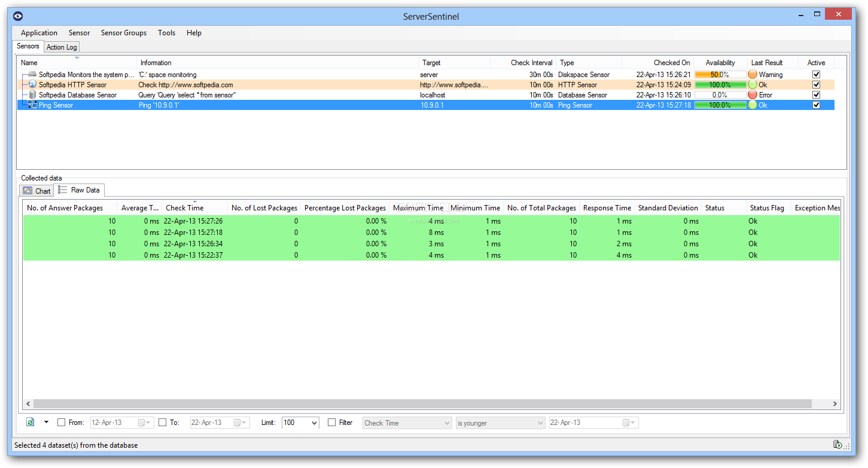Click the Checked On column header
The image size is (868, 468).
pyautogui.click(x=657, y=63)
